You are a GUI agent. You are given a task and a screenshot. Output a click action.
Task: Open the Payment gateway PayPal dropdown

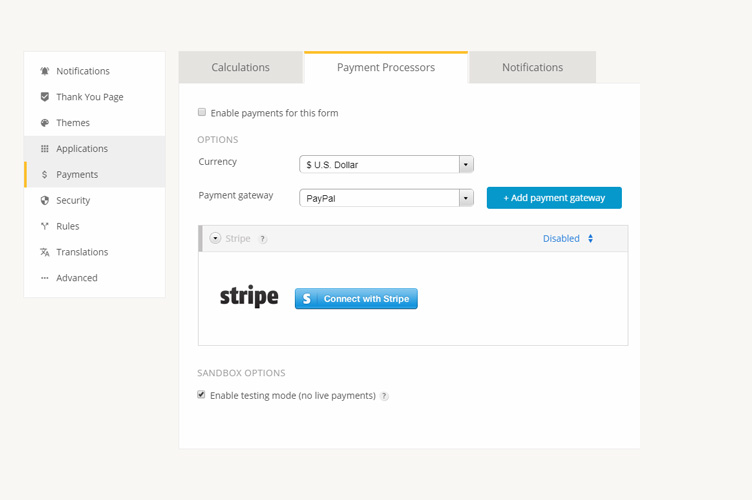(387, 198)
